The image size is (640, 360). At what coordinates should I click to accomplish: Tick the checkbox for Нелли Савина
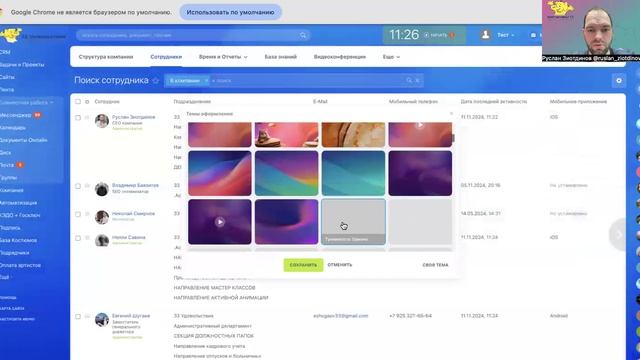tap(78, 238)
